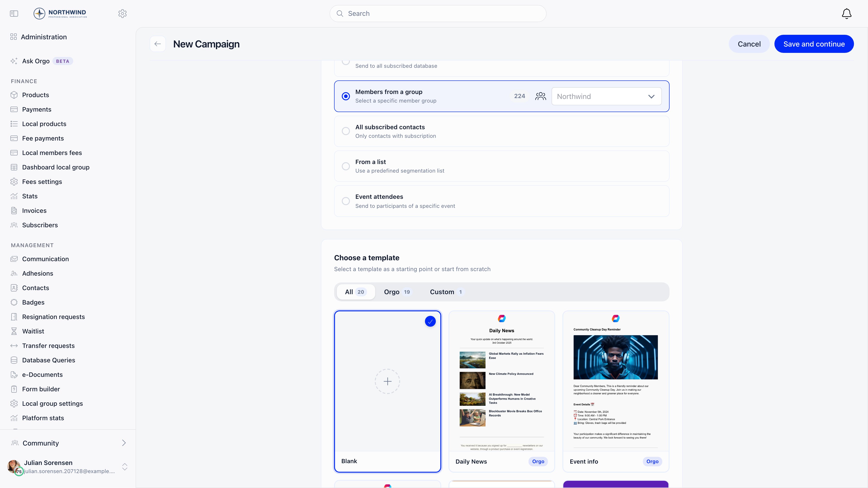Click the BETA badge
The width and height of the screenshot is (868, 488).
(63, 61)
